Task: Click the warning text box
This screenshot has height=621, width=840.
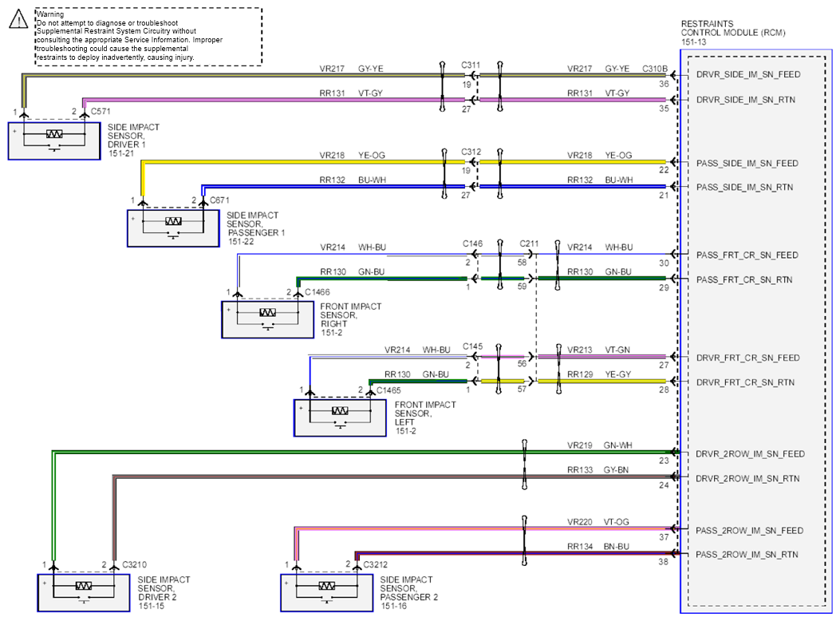Action: point(148,37)
